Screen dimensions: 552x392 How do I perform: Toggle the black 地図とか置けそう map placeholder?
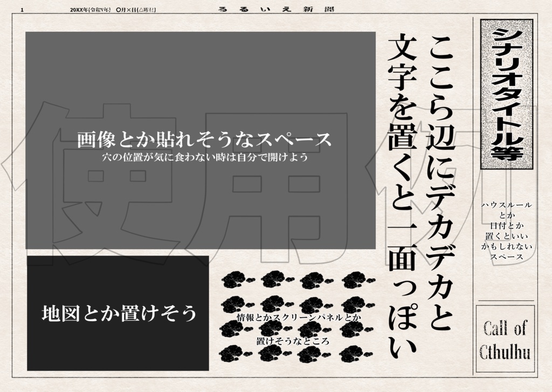pyautogui.click(x=119, y=312)
